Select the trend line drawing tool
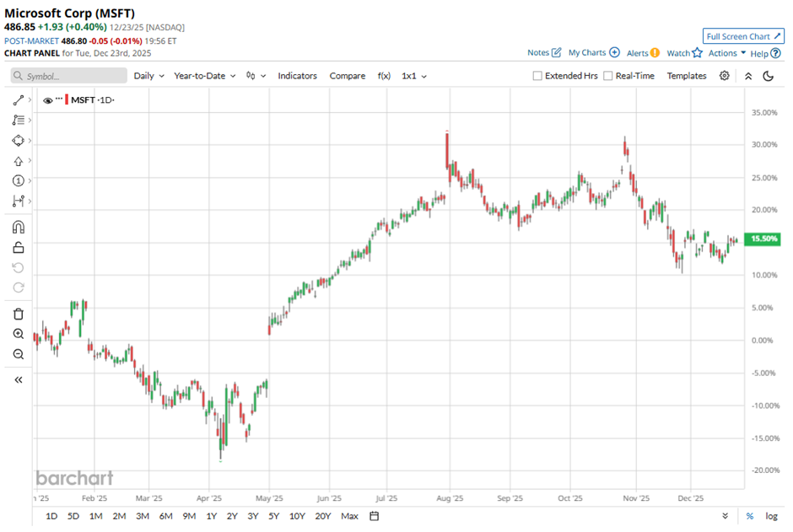The width and height of the screenshot is (793, 532). pos(19,100)
